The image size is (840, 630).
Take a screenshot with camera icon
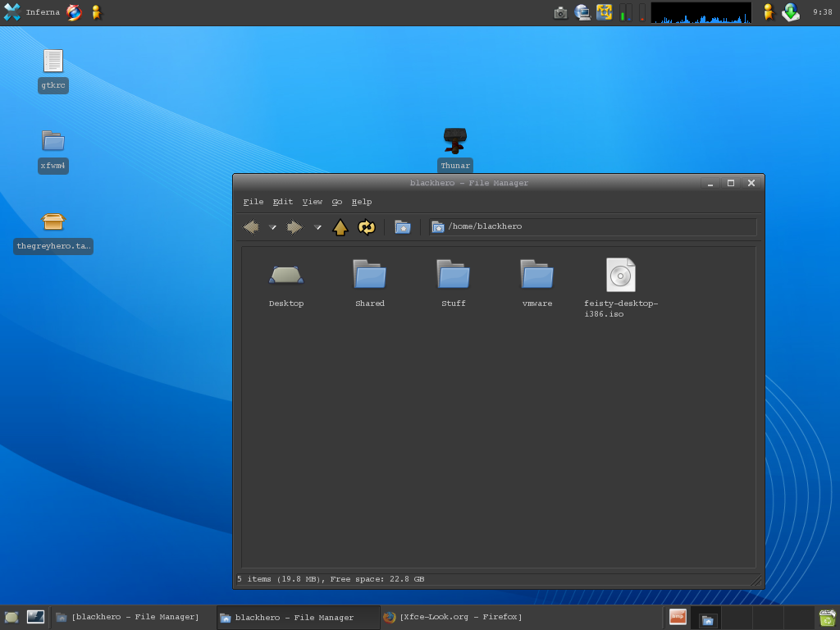pyautogui.click(x=560, y=13)
